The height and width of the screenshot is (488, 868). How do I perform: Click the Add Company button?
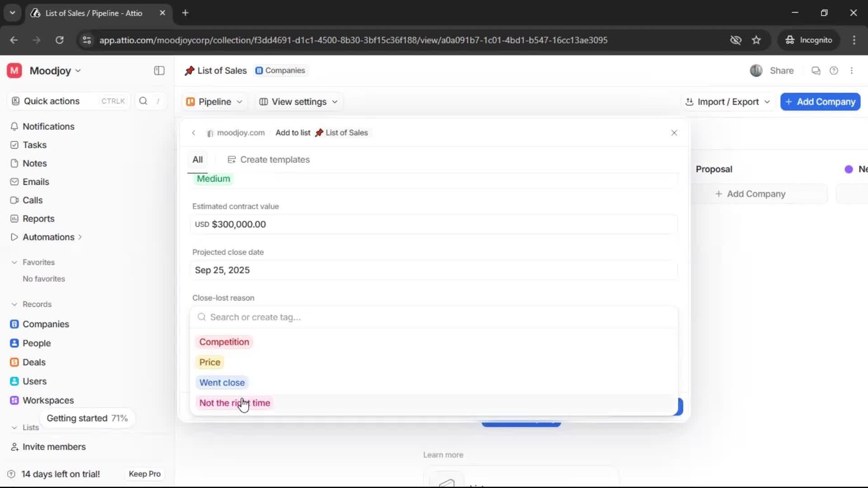(x=820, y=102)
